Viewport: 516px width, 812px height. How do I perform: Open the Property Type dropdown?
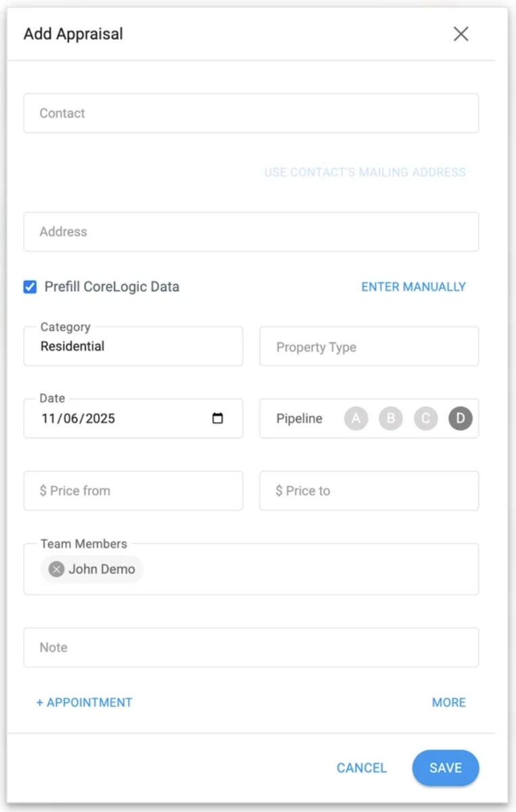click(369, 346)
